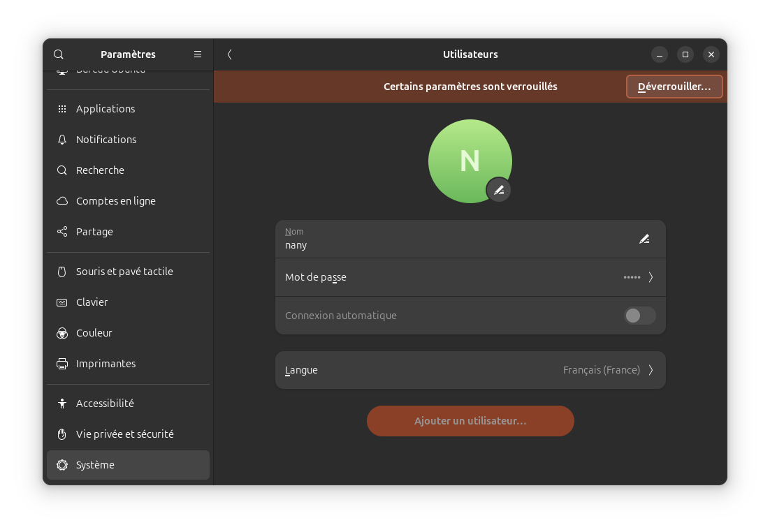The image size is (770, 532).
Task: Click the Imprimantes printer icon
Action: click(x=62, y=364)
